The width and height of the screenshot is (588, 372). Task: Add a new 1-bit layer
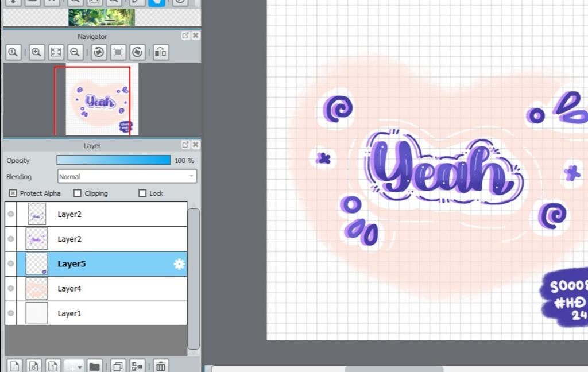point(53,366)
